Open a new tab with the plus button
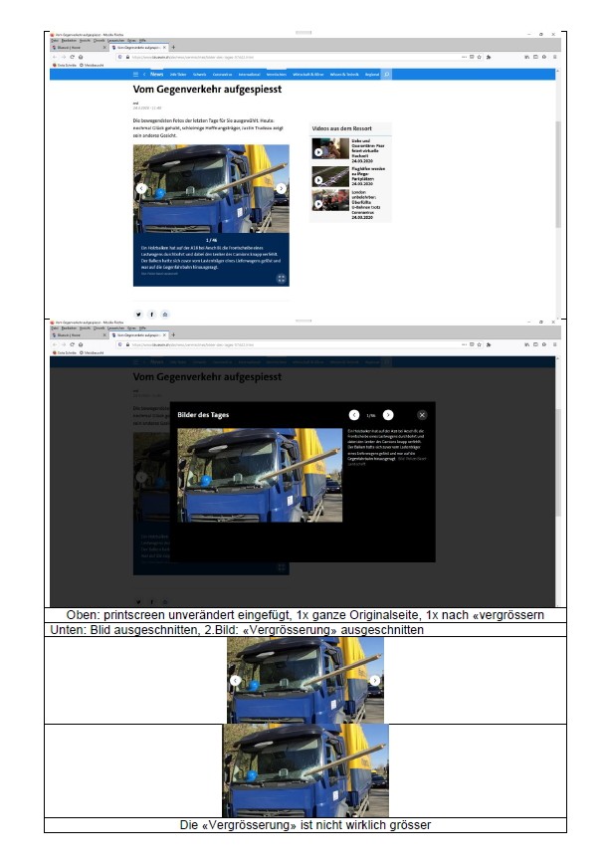Viewport: 607px width, 868px height. [x=174, y=47]
